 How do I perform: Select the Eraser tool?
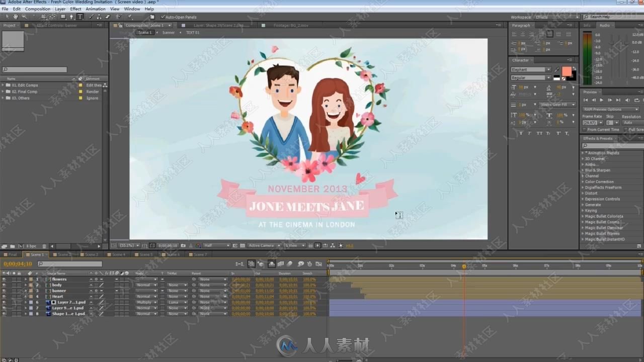coord(108,17)
